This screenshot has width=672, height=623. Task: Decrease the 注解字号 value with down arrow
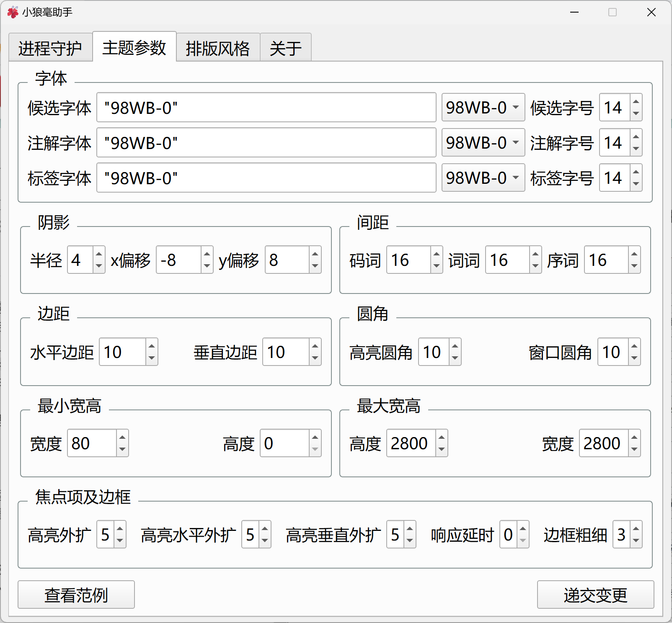(x=636, y=149)
